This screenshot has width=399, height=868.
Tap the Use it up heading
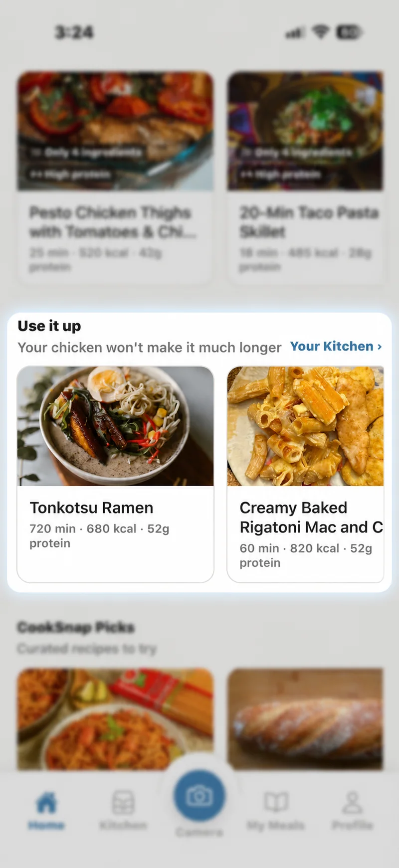click(x=49, y=326)
